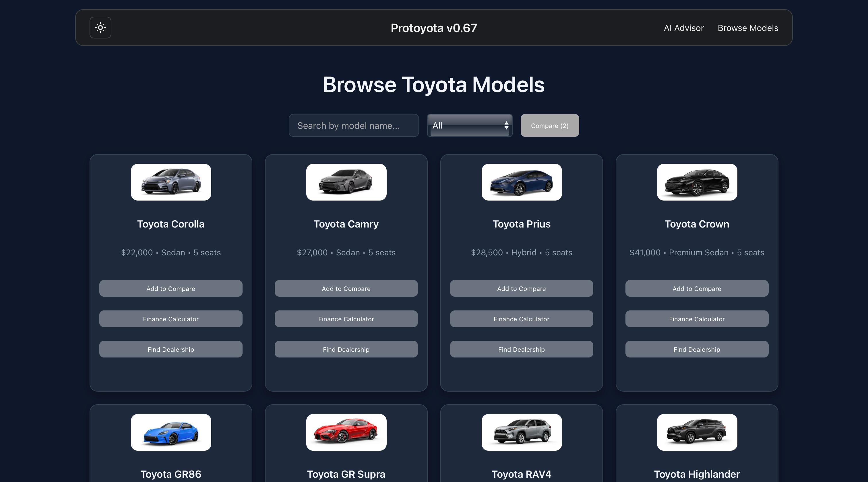Find Dealership for Toyota Prius
The width and height of the screenshot is (868, 482).
coord(521,349)
